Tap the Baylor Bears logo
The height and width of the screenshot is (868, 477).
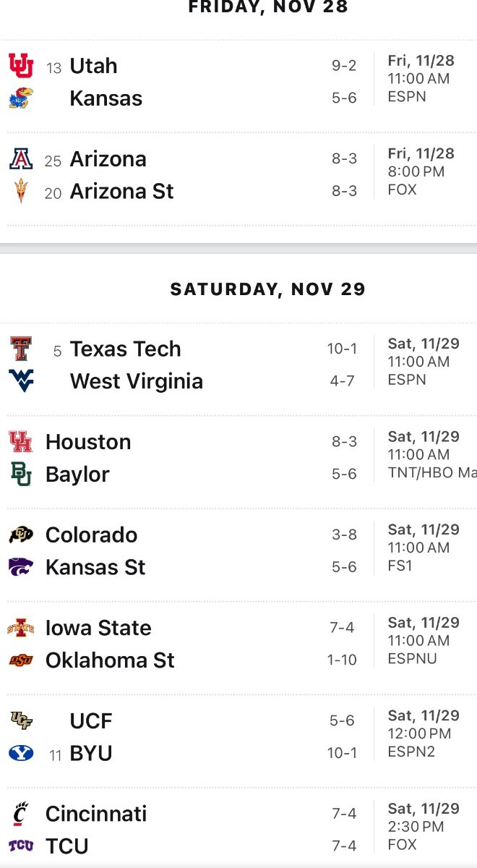[21, 475]
